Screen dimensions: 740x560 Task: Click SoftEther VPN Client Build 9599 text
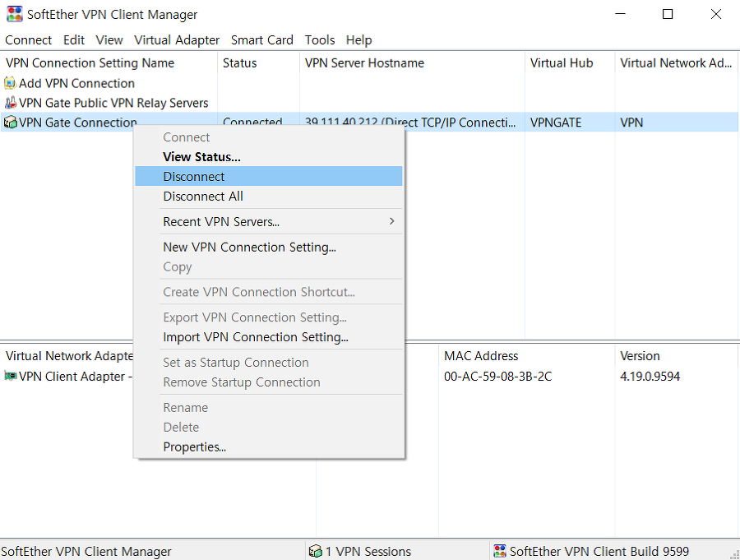tap(599, 551)
